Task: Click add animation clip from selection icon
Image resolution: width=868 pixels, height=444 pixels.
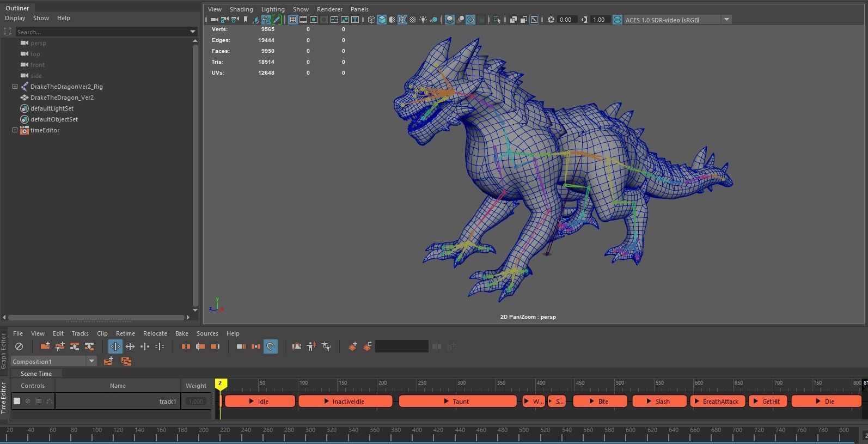Action: [45, 346]
